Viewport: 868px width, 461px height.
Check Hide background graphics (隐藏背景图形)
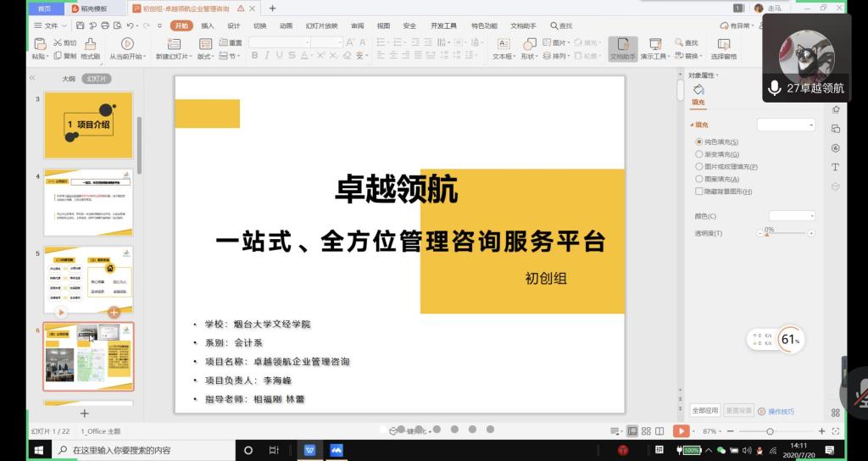pyautogui.click(x=699, y=192)
